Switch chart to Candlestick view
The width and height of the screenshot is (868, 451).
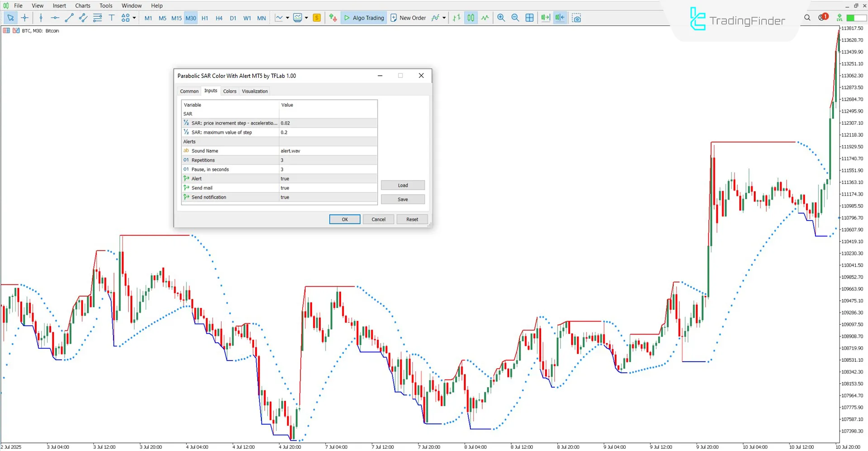(471, 18)
